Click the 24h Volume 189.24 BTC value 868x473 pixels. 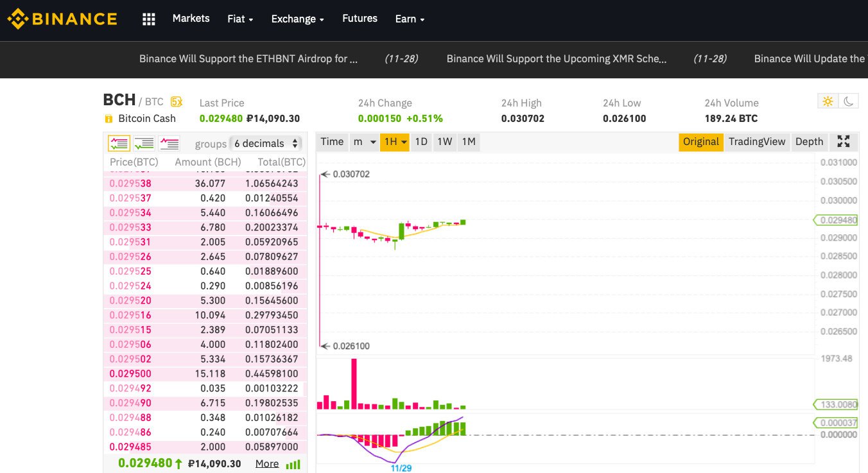coord(731,119)
